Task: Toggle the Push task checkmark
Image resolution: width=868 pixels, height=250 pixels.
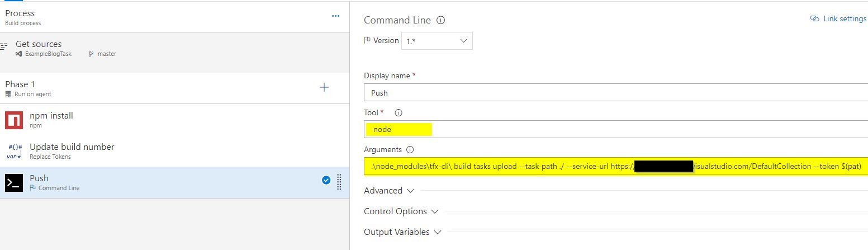Action: (326, 180)
